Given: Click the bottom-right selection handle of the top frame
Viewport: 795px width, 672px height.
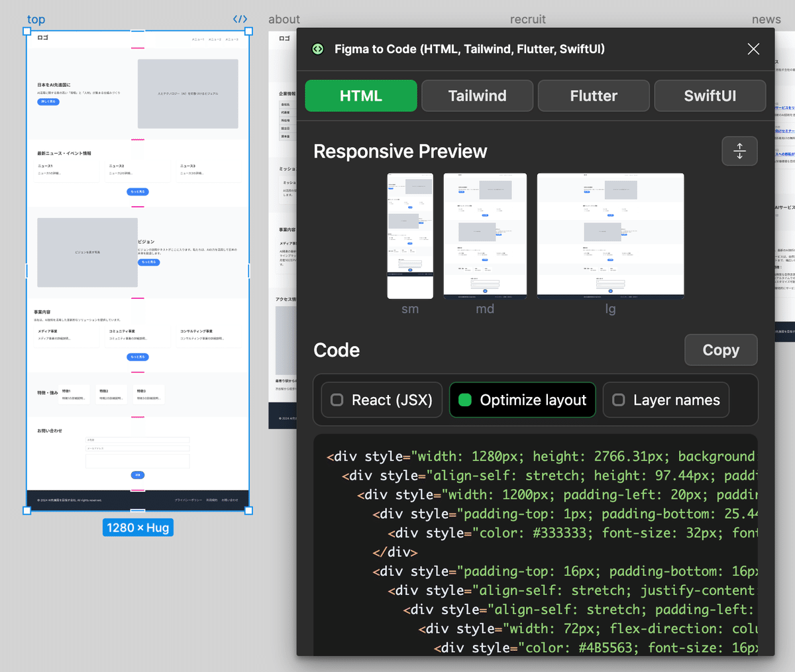Looking at the screenshot, I should (249, 510).
